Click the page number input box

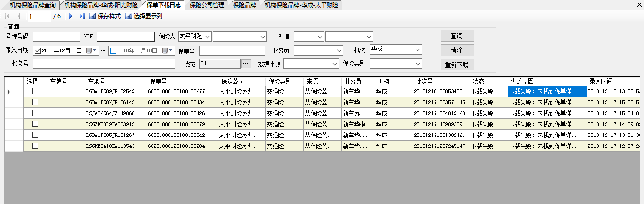[x=39, y=16]
